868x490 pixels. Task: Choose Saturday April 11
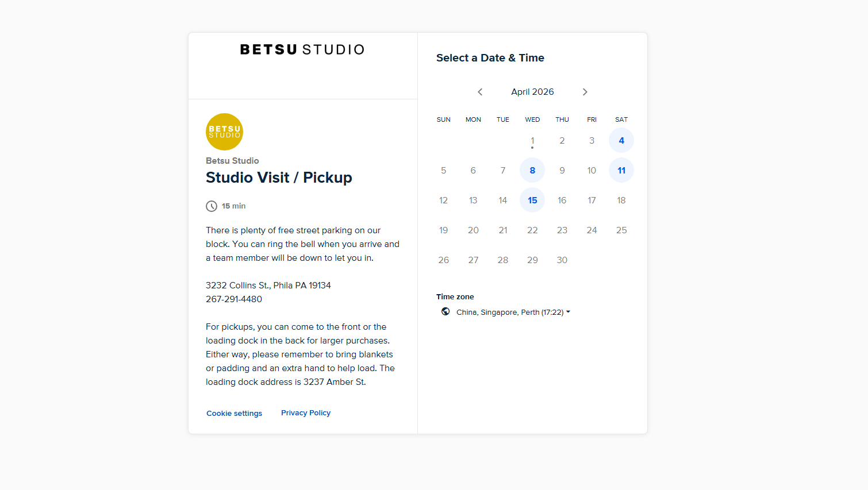pos(621,171)
